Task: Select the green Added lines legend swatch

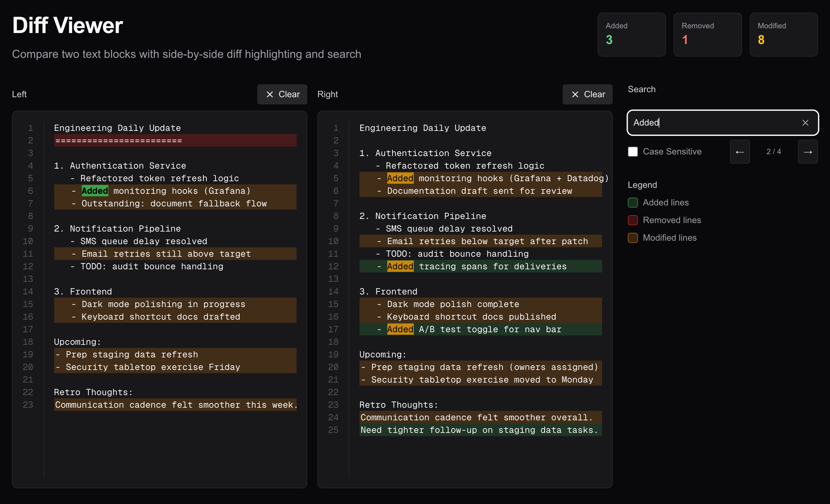Action: pyautogui.click(x=633, y=202)
